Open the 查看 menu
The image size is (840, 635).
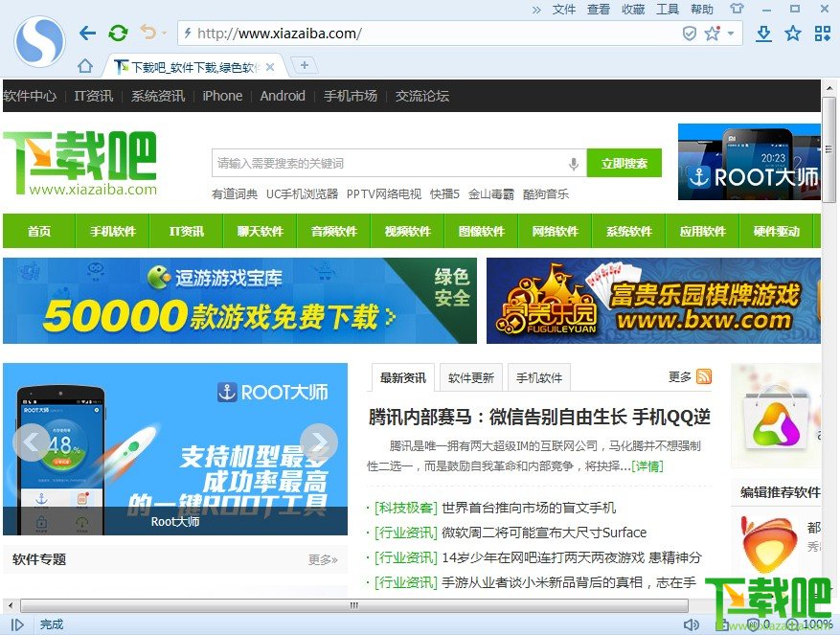point(599,10)
